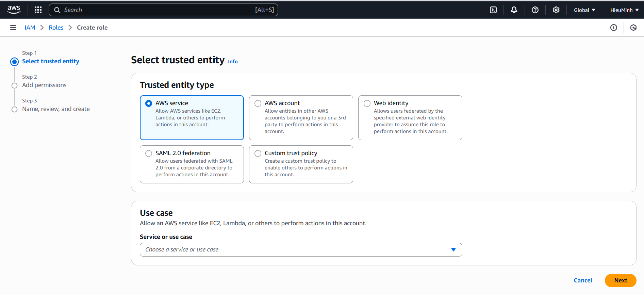Go to the Roles breadcrumb link
This screenshot has height=295, width=644.
[x=56, y=28]
